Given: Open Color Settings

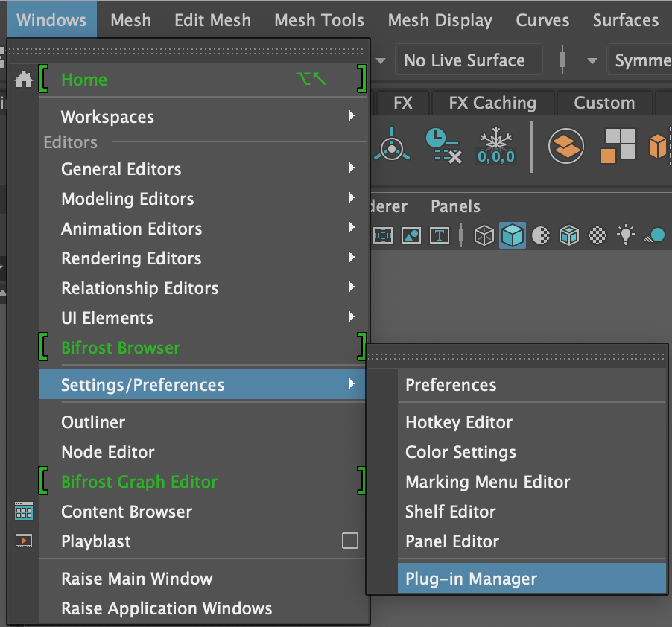Looking at the screenshot, I should pyautogui.click(x=532, y=452).
